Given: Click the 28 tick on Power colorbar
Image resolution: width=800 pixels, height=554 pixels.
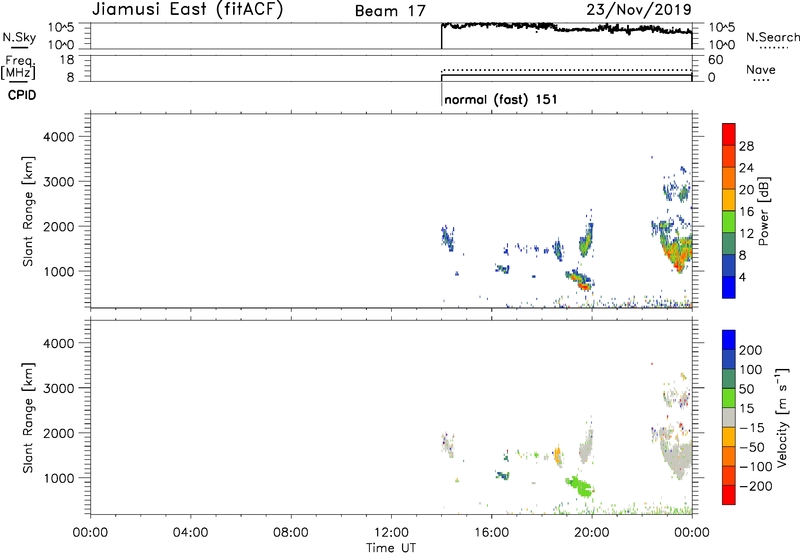Looking at the screenshot, I should coord(746,146).
